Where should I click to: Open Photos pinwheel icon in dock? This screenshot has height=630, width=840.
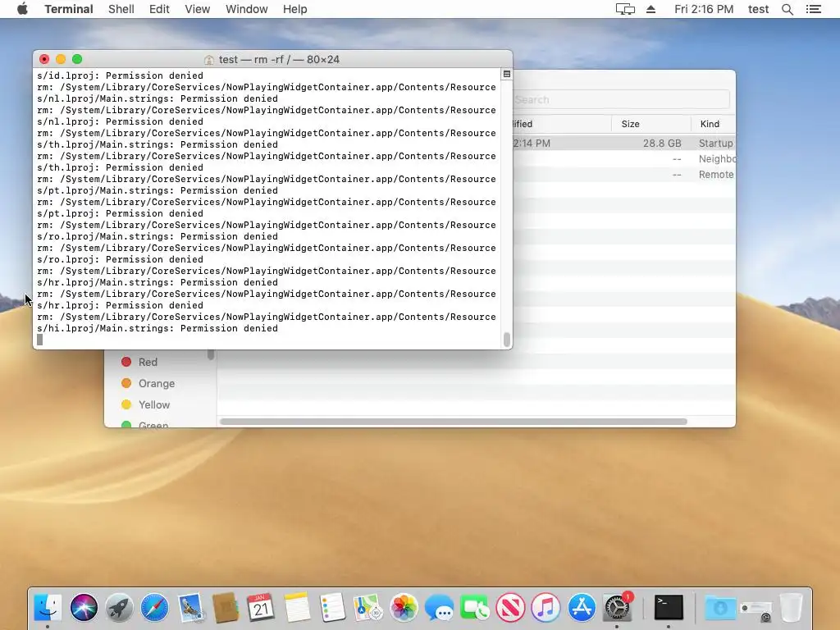coord(404,608)
